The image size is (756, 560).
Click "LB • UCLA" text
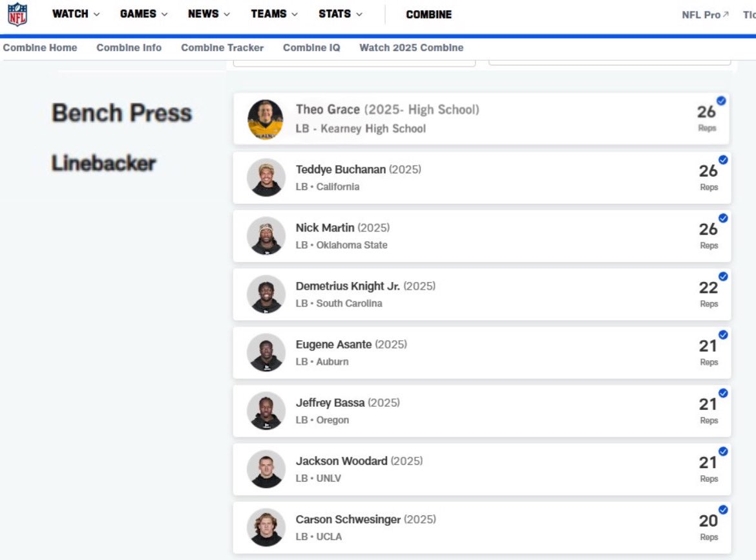pos(319,537)
